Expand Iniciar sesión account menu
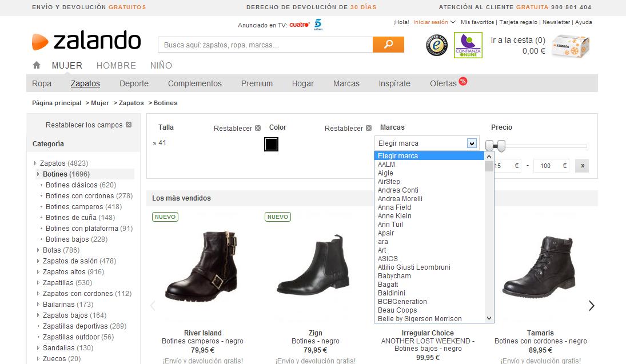This screenshot has width=626, height=364. 434,22
